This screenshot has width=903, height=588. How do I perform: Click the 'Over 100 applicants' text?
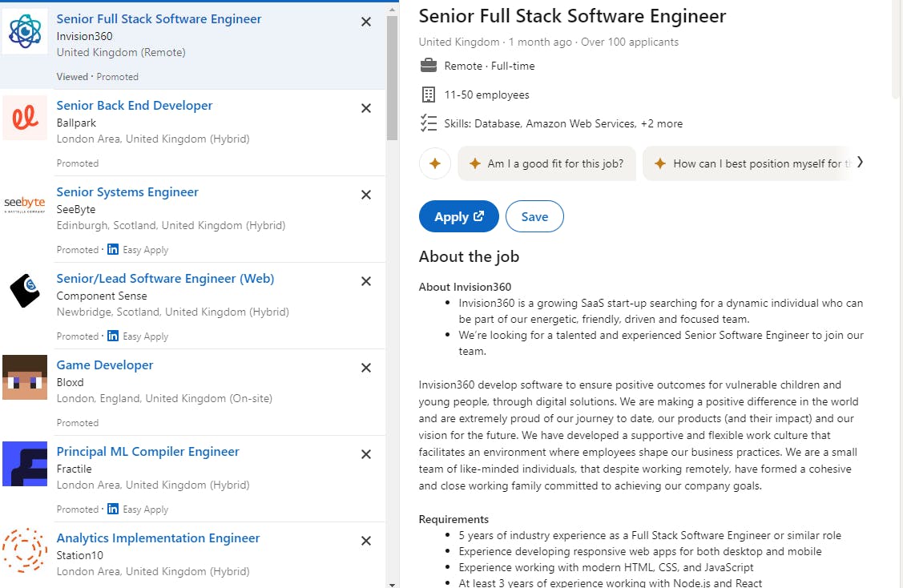(x=630, y=42)
